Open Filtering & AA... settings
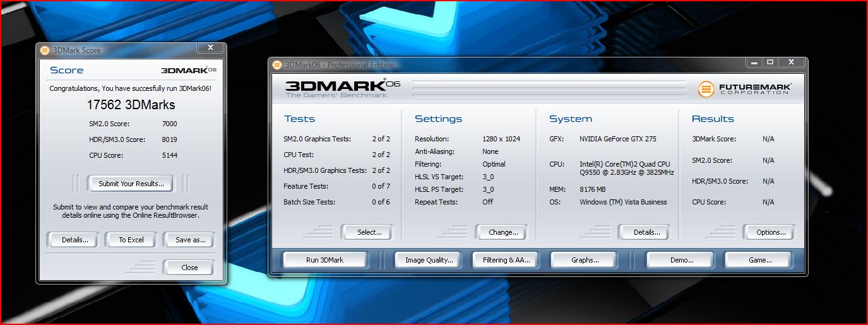Screen dimensions: 868x325 (x=506, y=260)
